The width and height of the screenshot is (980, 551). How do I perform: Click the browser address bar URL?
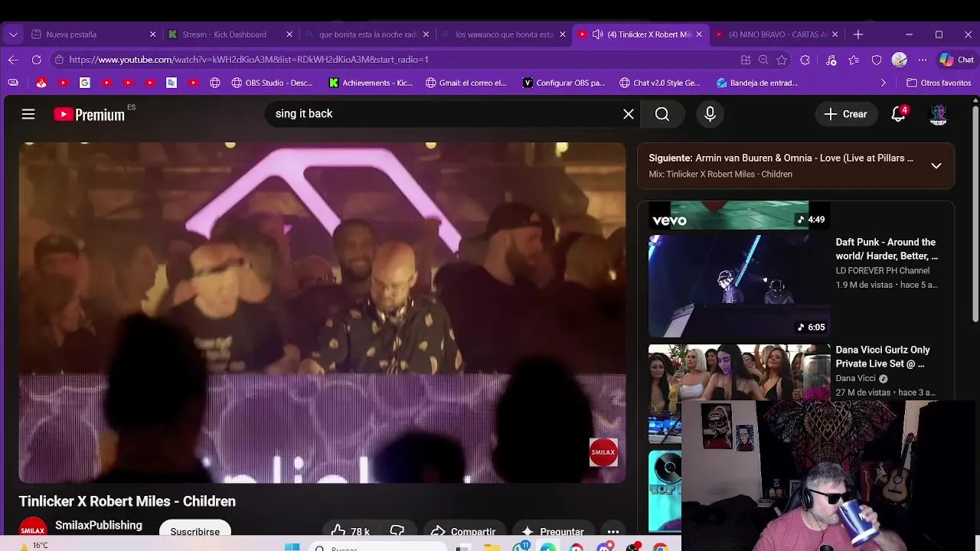pos(249,60)
